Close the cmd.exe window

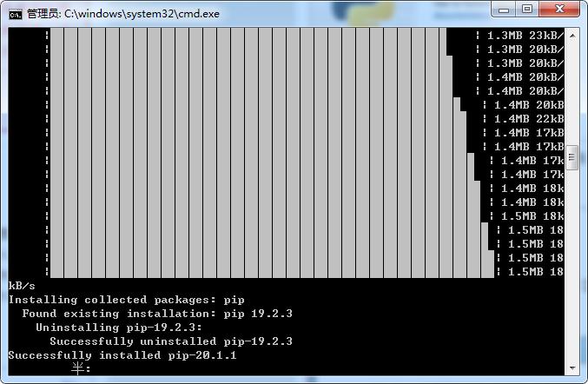[x=559, y=9]
